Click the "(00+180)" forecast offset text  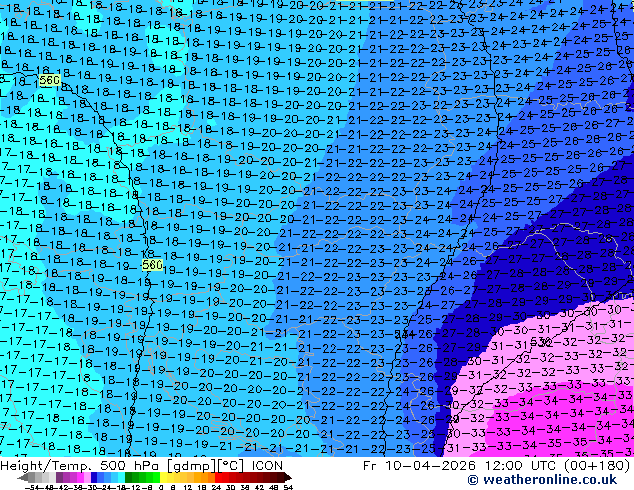pyautogui.click(x=596, y=466)
